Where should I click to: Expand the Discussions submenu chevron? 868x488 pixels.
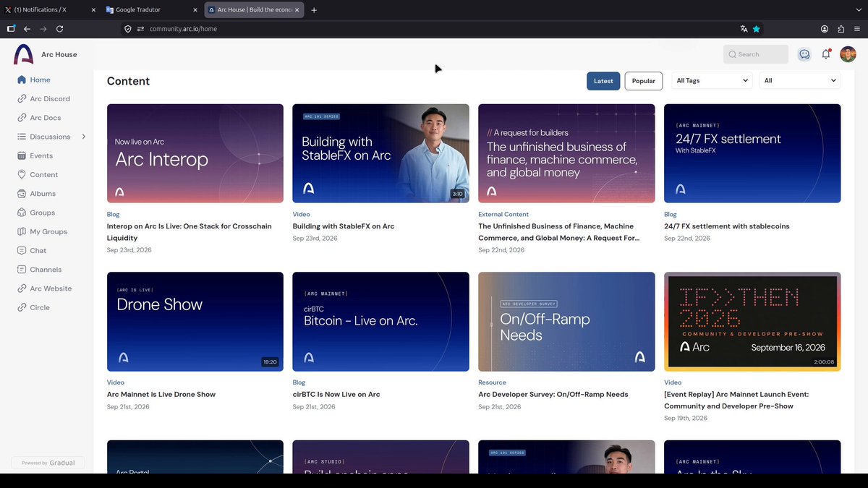point(84,137)
